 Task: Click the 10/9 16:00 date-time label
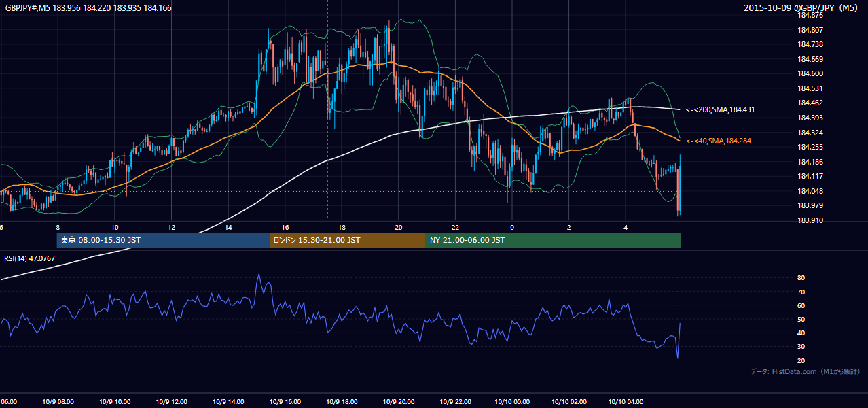click(x=285, y=402)
